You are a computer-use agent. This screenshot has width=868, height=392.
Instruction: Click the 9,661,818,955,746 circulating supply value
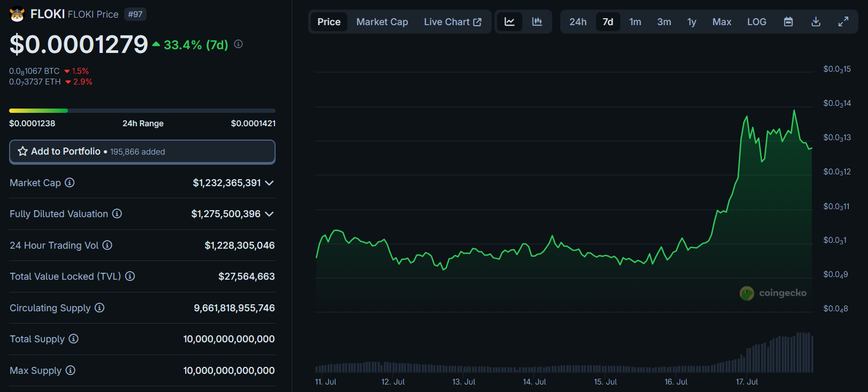[x=234, y=308]
